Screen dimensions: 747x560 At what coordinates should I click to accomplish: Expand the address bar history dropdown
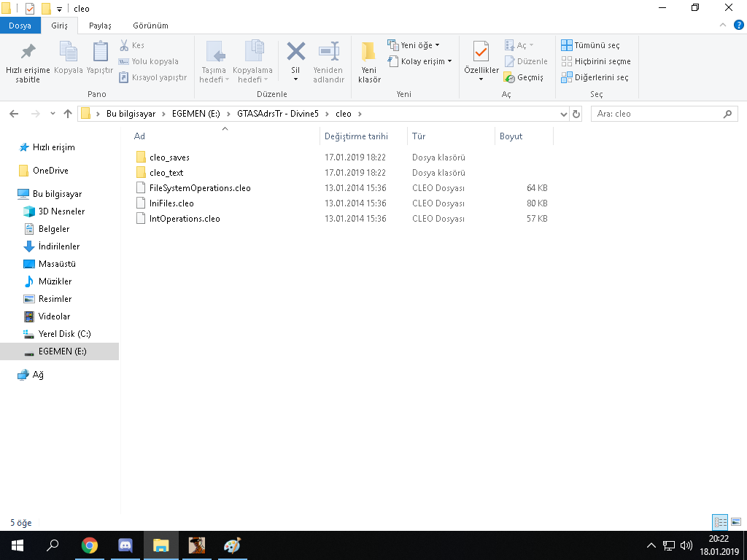click(x=563, y=114)
